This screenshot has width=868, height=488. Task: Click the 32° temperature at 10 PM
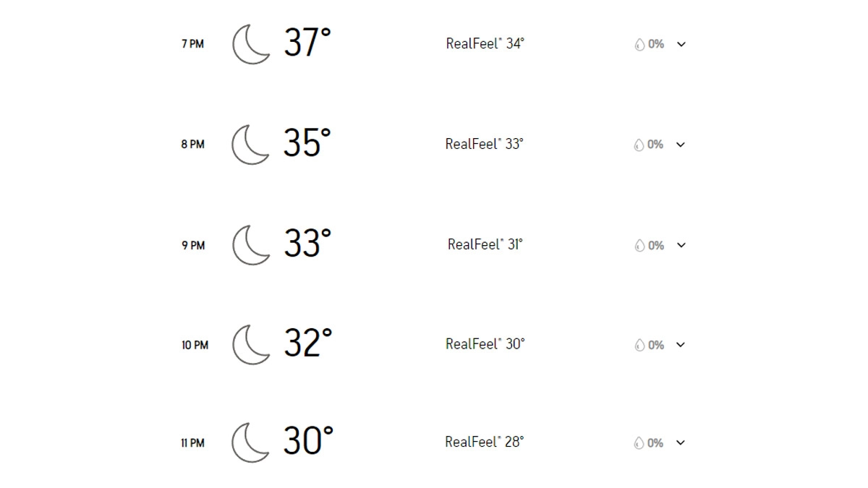click(307, 343)
